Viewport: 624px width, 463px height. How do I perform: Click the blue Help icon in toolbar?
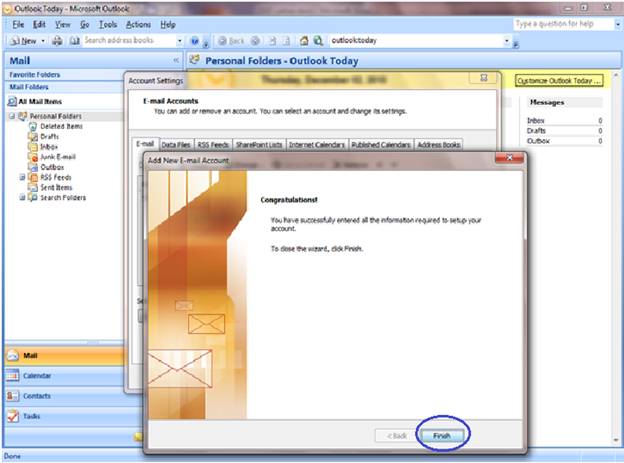click(195, 41)
